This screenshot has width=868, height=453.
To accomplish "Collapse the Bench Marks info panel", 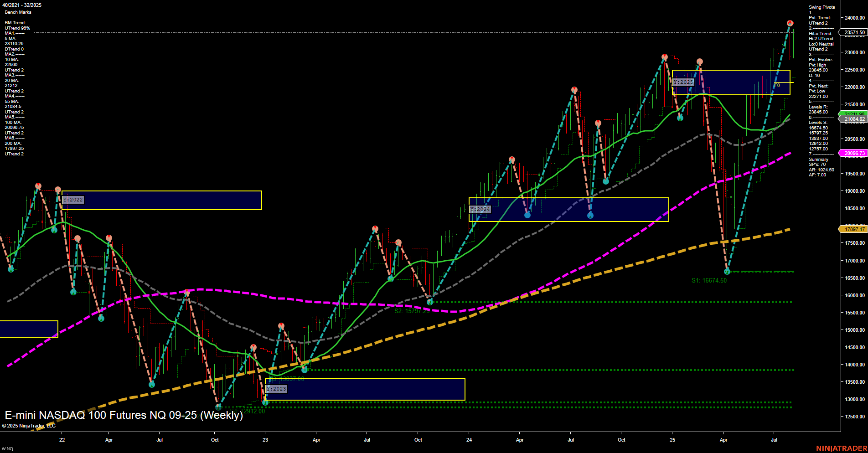I will [x=17, y=12].
